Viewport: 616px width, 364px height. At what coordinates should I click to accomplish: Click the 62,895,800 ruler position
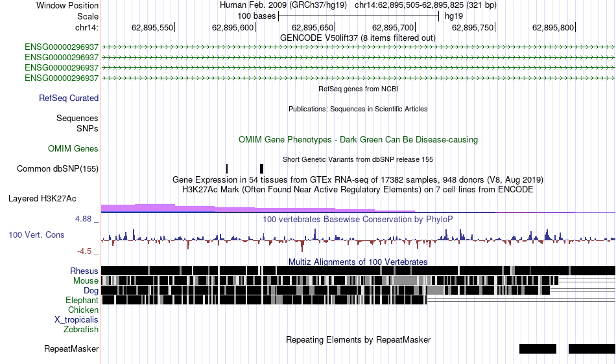553,27
